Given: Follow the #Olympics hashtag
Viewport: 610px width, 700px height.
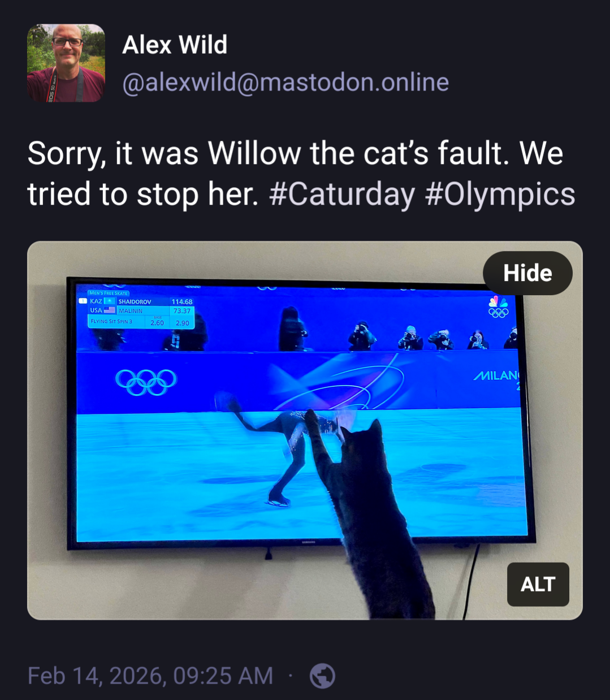Looking at the screenshot, I should (500, 195).
